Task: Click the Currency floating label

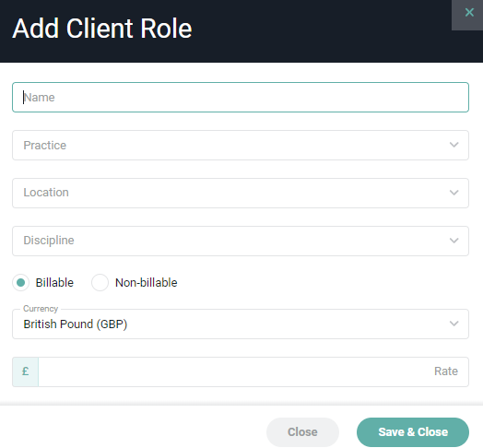Action: point(41,309)
